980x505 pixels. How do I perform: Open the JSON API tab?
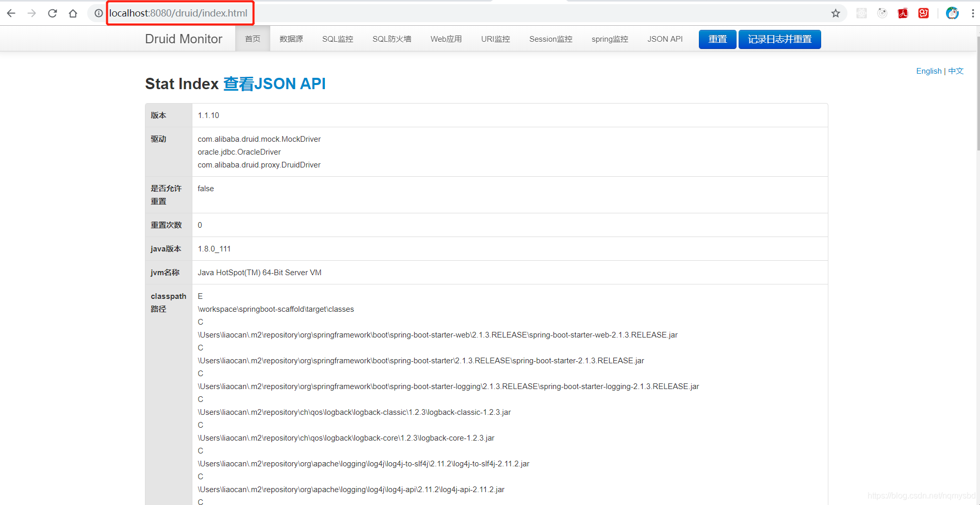tap(665, 39)
